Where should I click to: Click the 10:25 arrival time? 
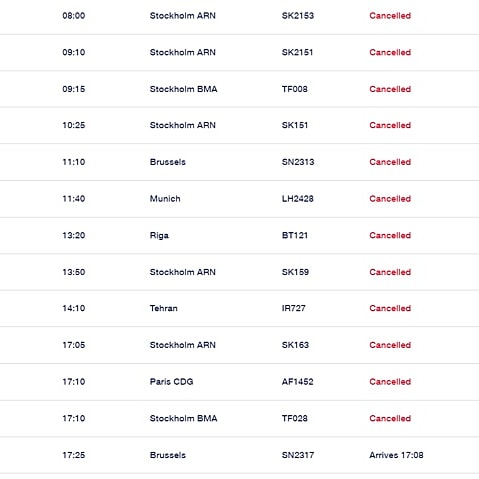click(74, 125)
